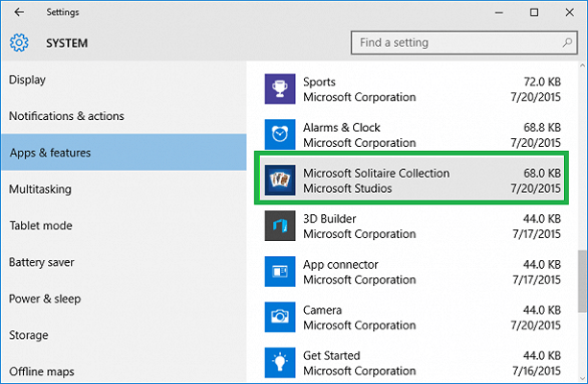The width and height of the screenshot is (588, 384).
Task: Click the Sports app trophy icon
Action: (280, 89)
